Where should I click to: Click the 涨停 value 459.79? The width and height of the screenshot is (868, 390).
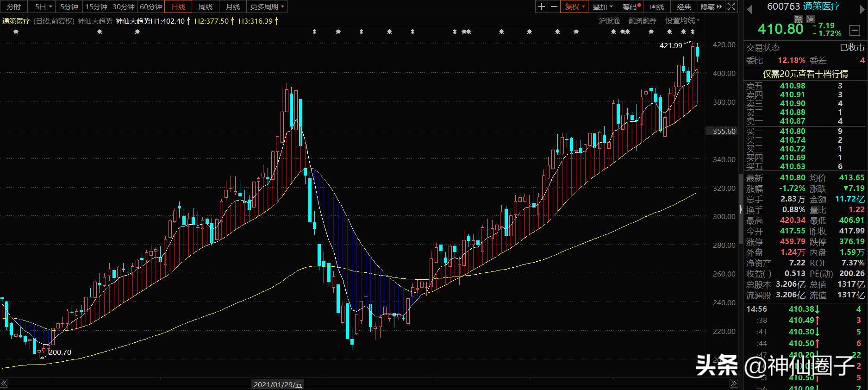(793, 241)
